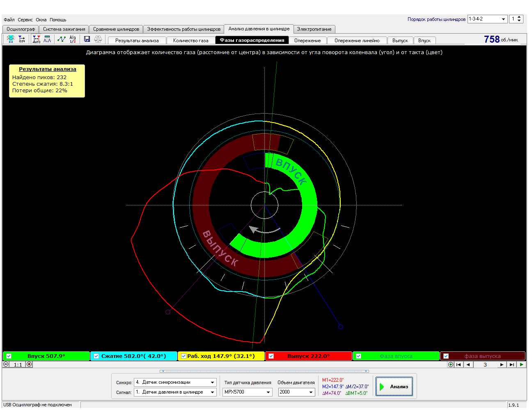Click the green line-graph points icon
Screen dimensions: 532x410
62,39
